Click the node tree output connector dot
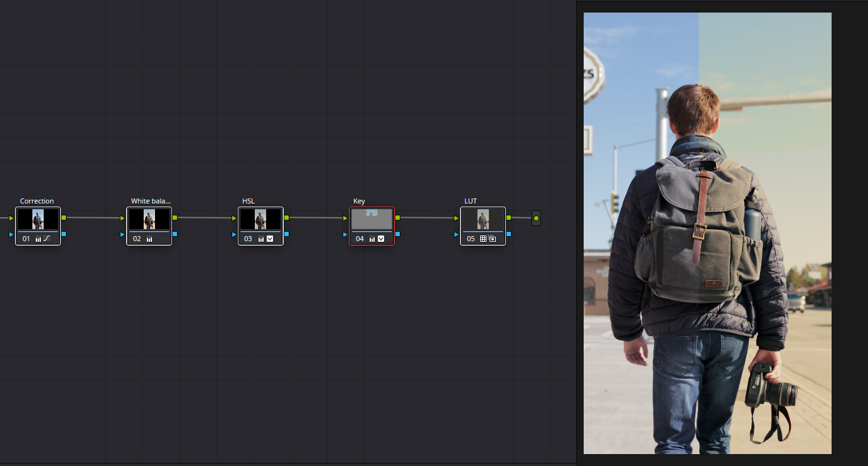This screenshot has width=868, height=466. (x=536, y=218)
